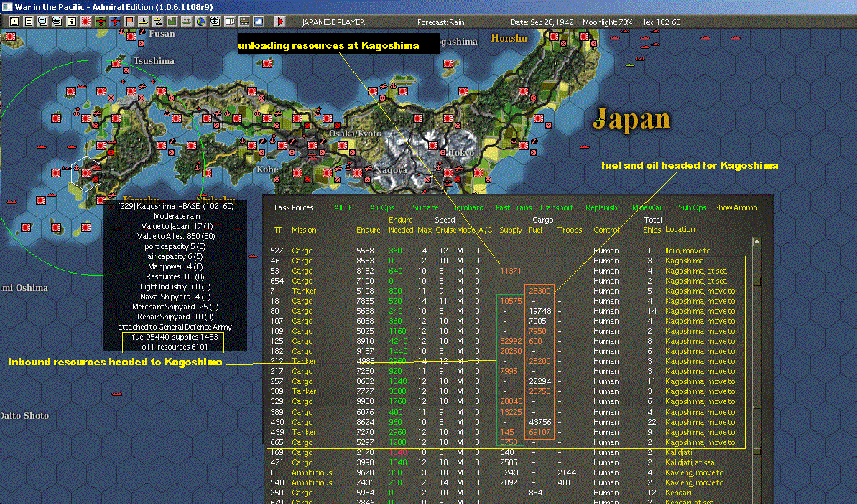Select the Tsushima base flag on map
This screenshot has height=504, width=857.
pos(116,64)
